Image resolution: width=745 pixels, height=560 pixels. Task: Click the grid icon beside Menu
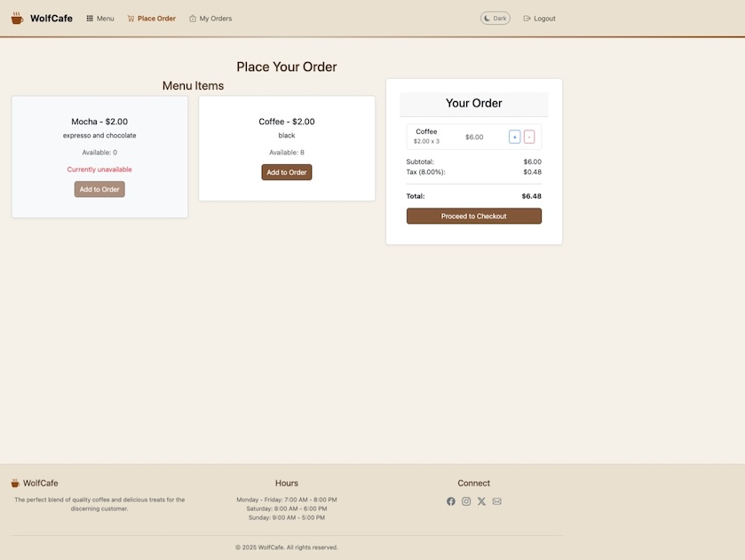pyautogui.click(x=90, y=19)
